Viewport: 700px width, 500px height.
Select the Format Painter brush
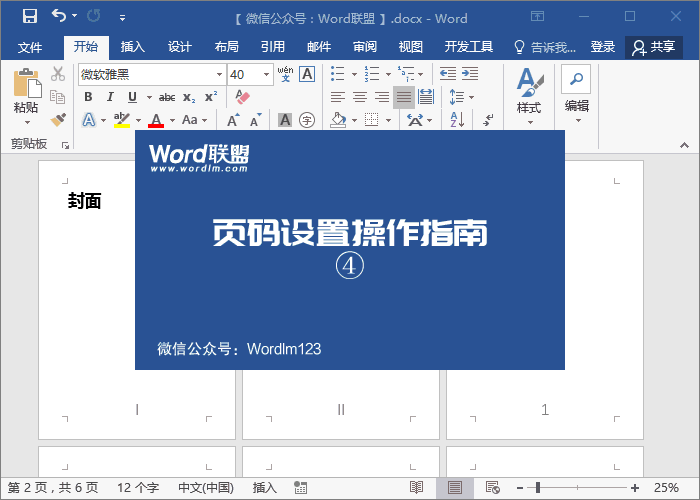[x=58, y=119]
